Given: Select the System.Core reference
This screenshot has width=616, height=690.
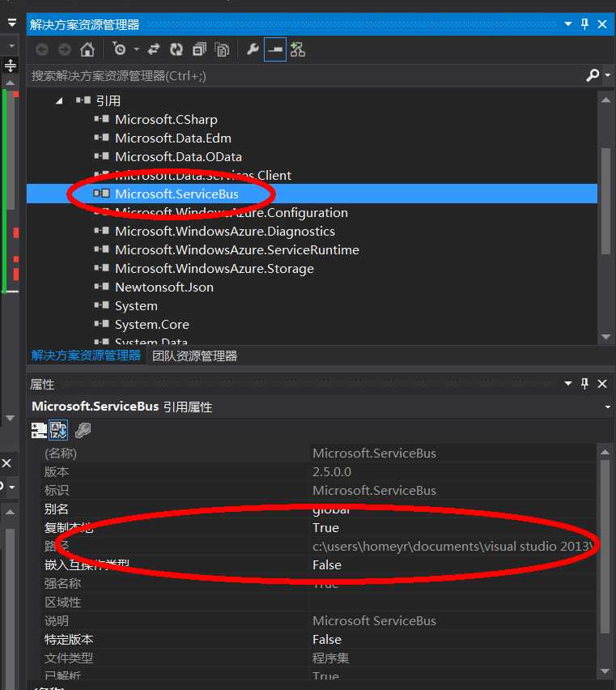Looking at the screenshot, I should point(152,324).
